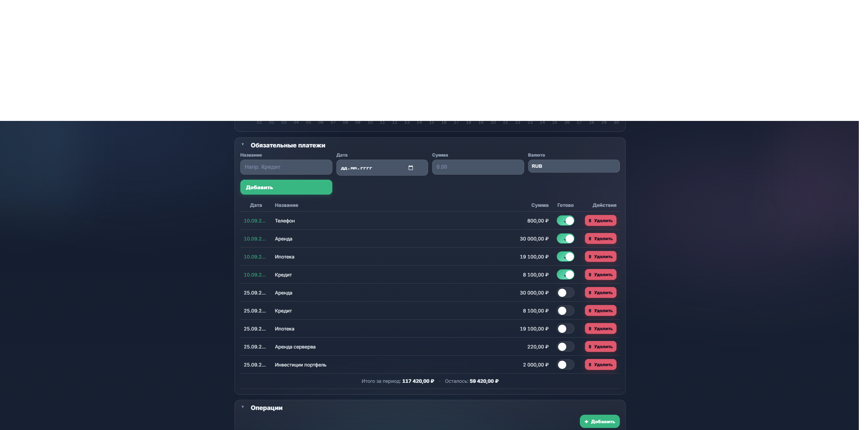This screenshot has height=430, width=868.
Task: Click trash icon on 25.09 Кредит row
Action: (590, 311)
